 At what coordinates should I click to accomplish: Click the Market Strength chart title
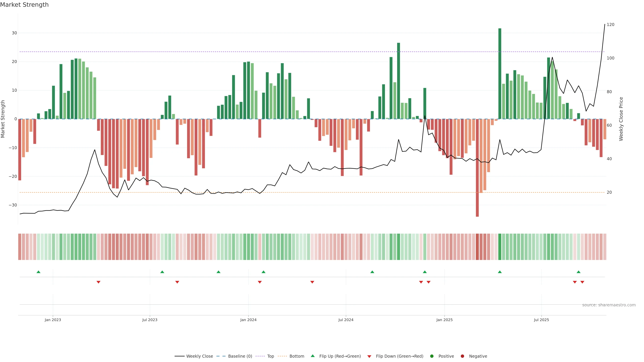pyautogui.click(x=24, y=5)
